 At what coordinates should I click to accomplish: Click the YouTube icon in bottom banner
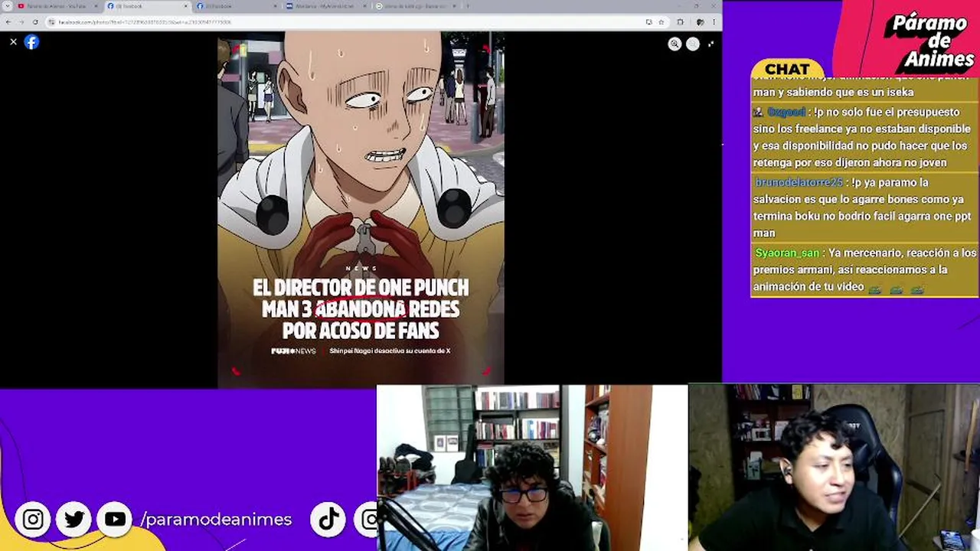point(115,520)
